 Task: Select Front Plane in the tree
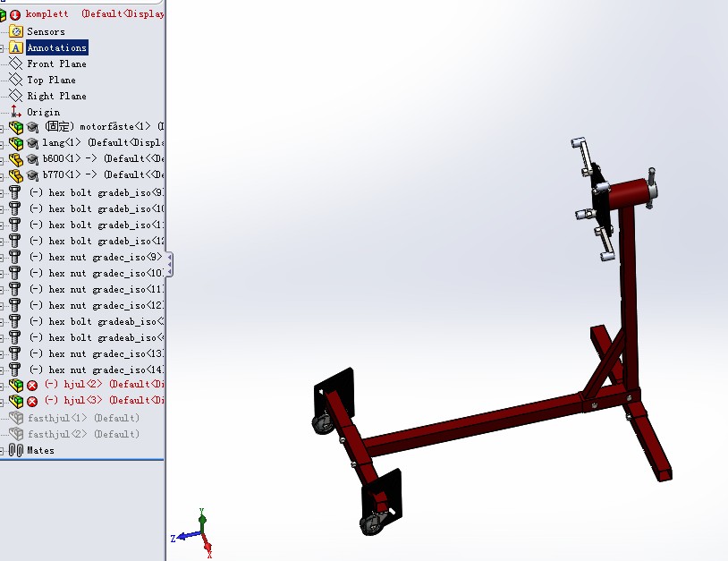[56, 64]
